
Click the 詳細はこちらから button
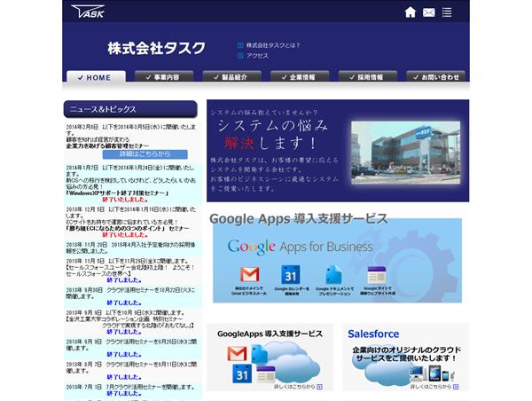point(145,154)
